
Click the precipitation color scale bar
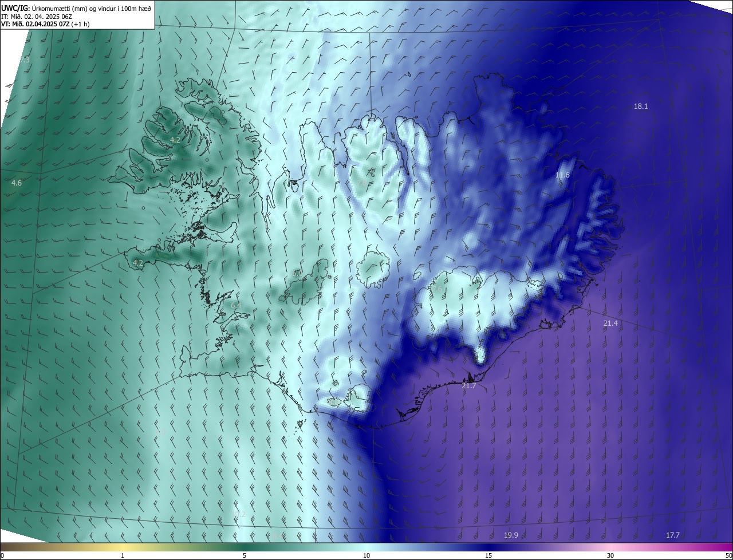coord(366,547)
